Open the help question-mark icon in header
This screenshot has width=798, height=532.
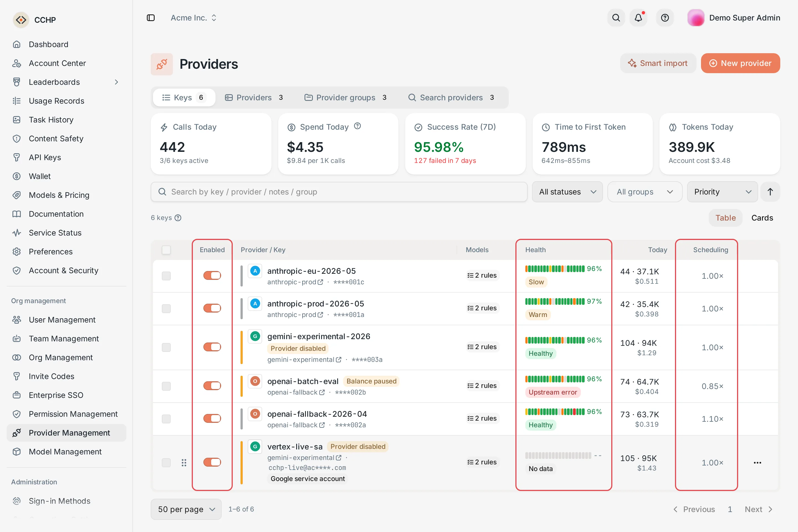[665, 18]
